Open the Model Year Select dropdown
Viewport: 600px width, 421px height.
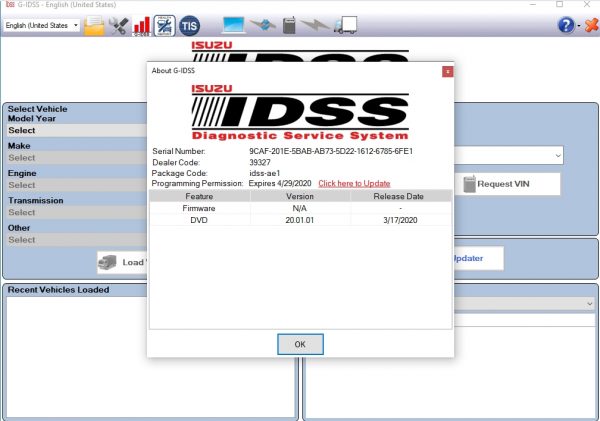(77, 131)
